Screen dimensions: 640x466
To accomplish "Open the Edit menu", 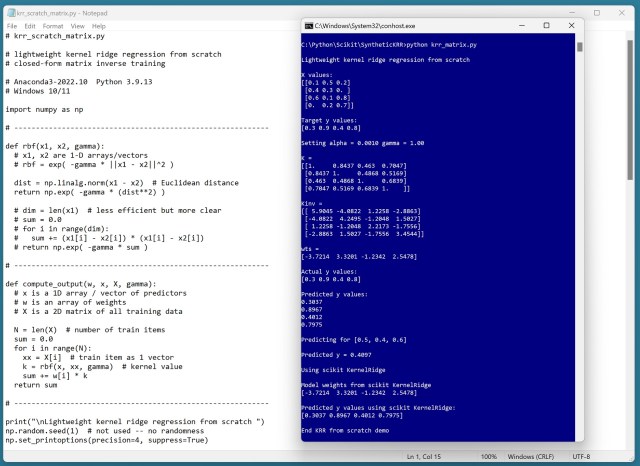I will click(x=30, y=24).
